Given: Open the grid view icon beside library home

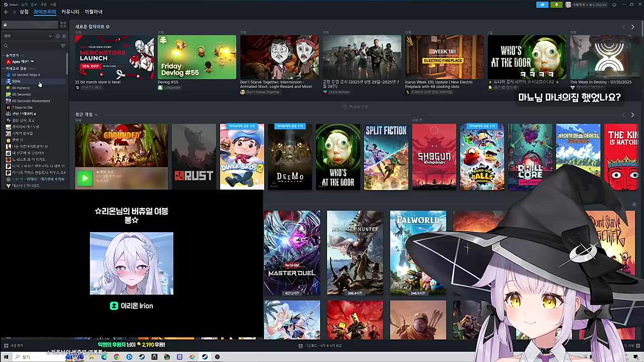Looking at the screenshot, I should click(x=63, y=25).
